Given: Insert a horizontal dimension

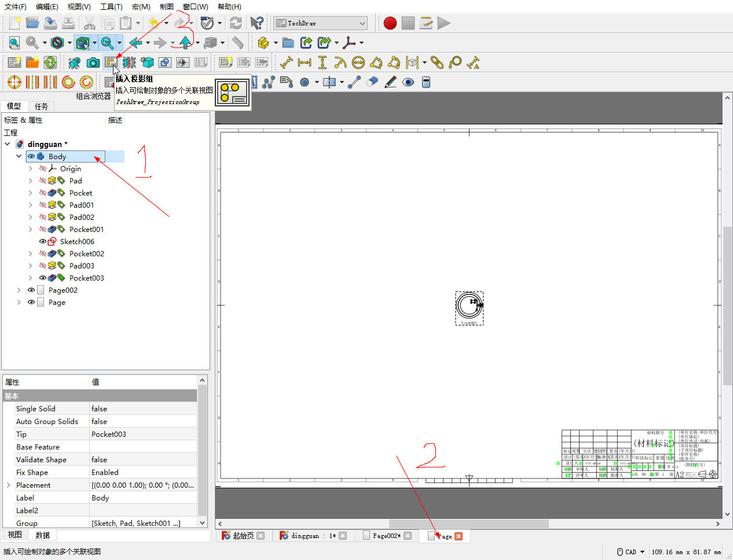Looking at the screenshot, I should pos(305,62).
